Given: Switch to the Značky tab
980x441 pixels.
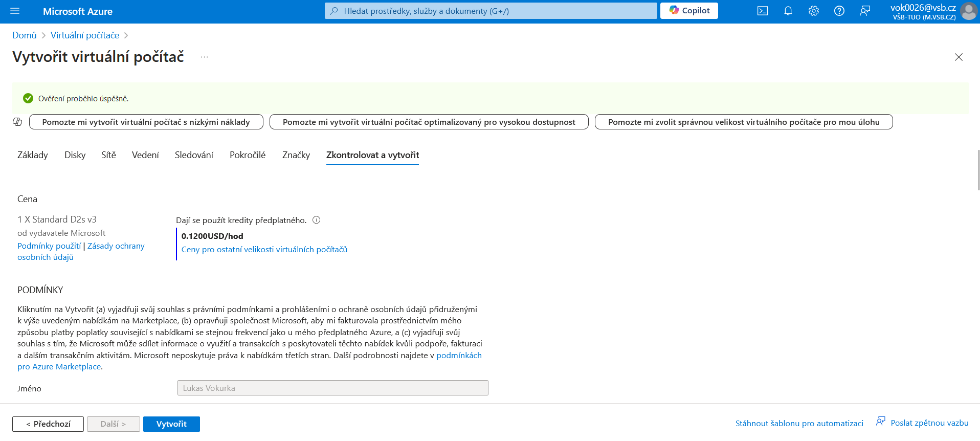Looking at the screenshot, I should (x=296, y=155).
